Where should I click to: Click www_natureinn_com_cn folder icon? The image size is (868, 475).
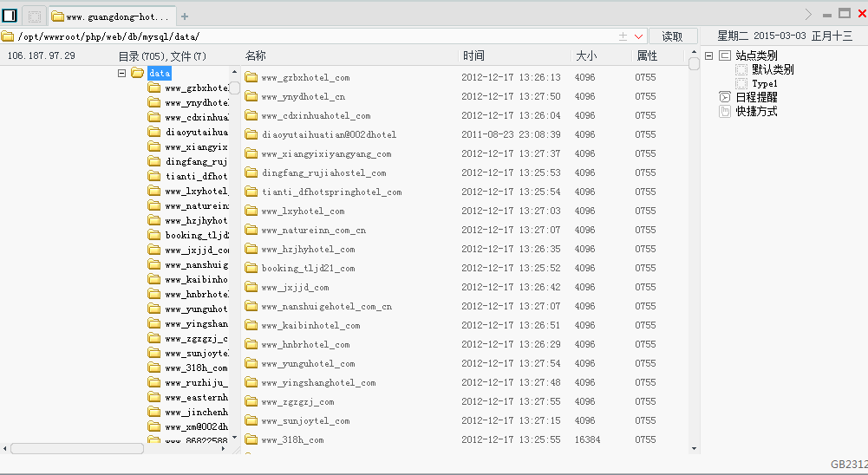(251, 230)
